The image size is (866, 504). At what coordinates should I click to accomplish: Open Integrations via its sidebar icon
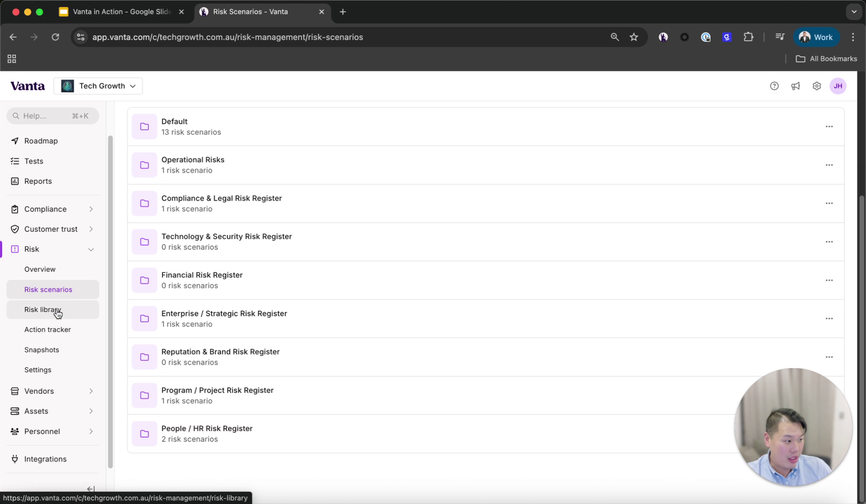point(14,459)
